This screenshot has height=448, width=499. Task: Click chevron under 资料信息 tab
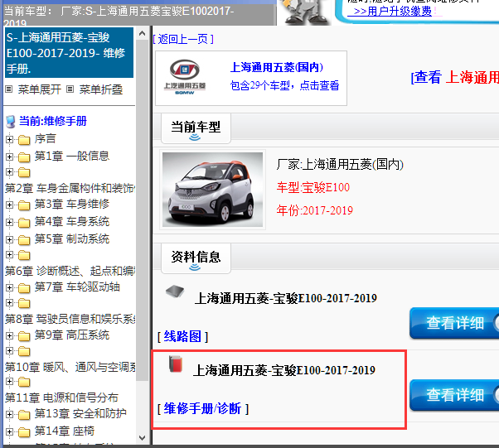tap(195, 267)
